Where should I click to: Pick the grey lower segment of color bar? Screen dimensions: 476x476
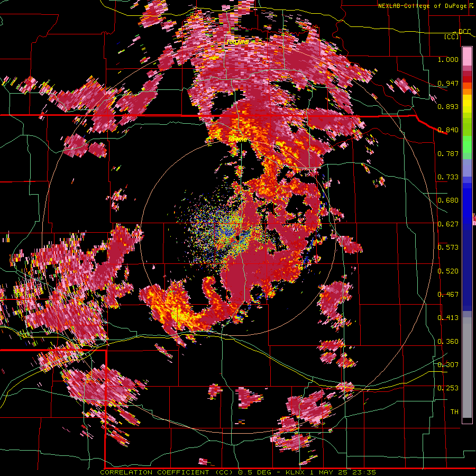(467, 368)
